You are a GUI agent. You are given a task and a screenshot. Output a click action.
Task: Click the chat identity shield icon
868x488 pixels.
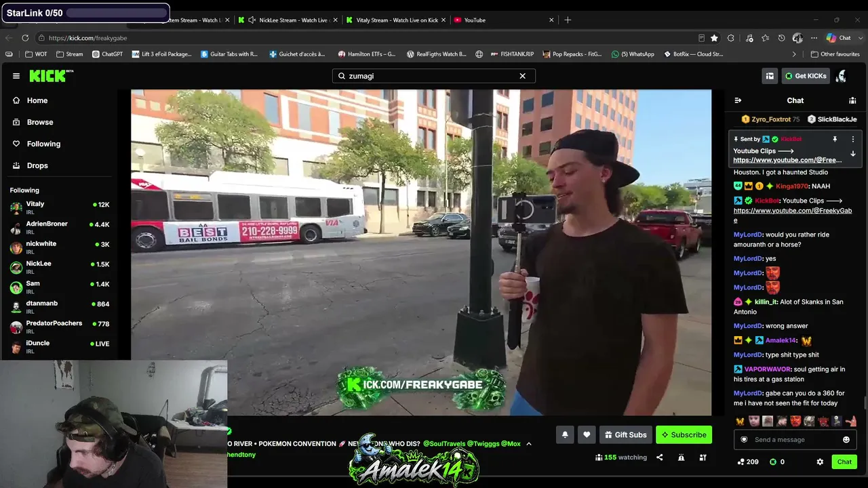tap(744, 439)
